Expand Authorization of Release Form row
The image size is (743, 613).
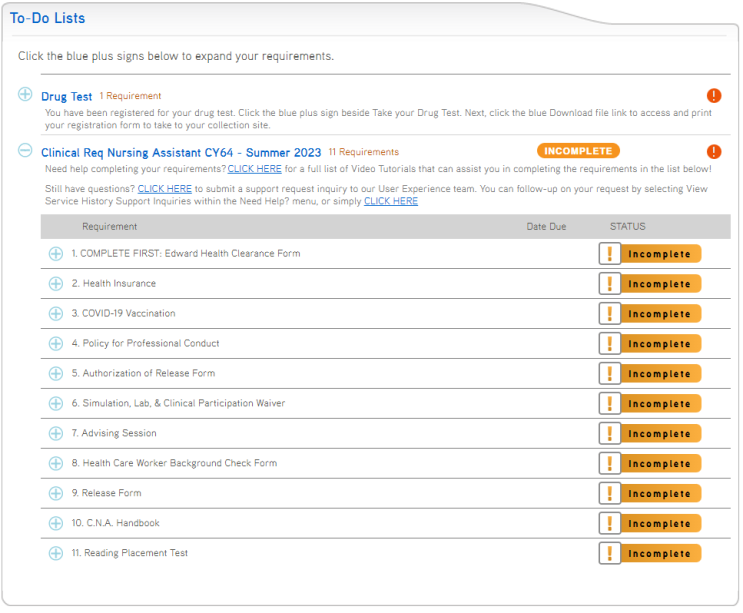(56, 373)
